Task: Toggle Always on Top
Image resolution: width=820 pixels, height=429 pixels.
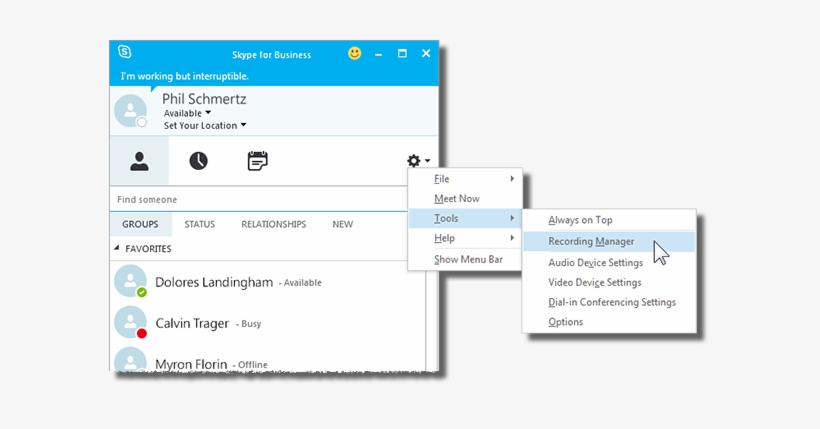Action: (609, 220)
